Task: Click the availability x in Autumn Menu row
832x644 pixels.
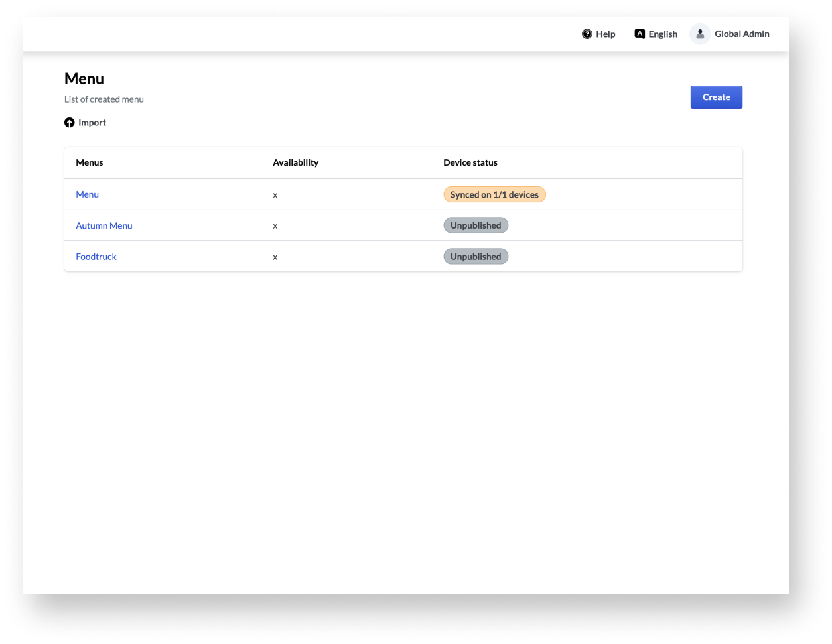Action: 275,226
